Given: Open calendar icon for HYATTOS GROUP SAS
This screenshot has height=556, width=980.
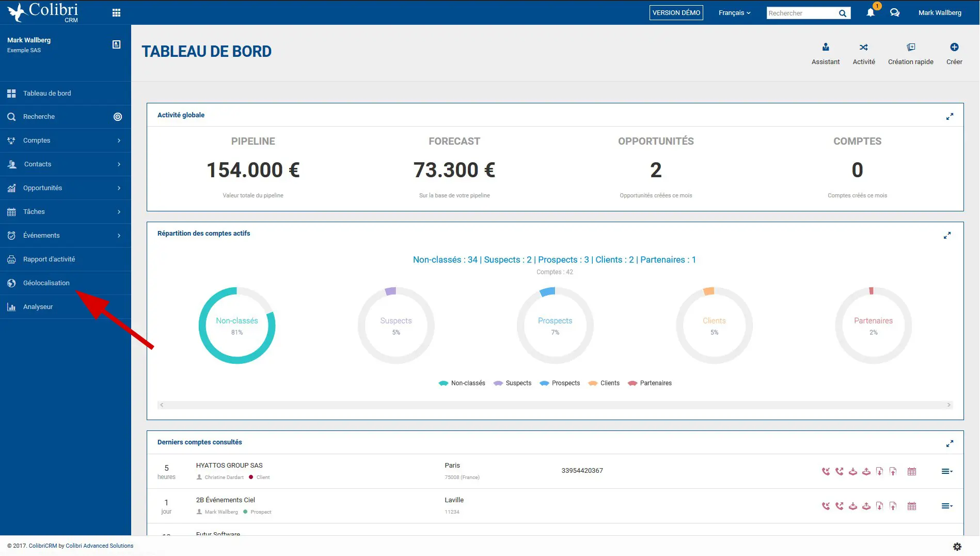Looking at the screenshot, I should pos(912,471).
